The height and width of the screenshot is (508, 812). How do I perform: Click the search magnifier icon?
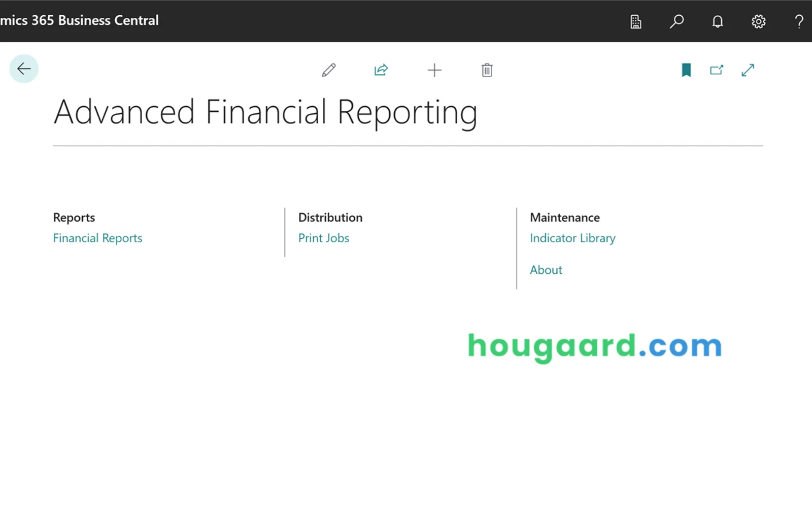pyautogui.click(x=676, y=21)
